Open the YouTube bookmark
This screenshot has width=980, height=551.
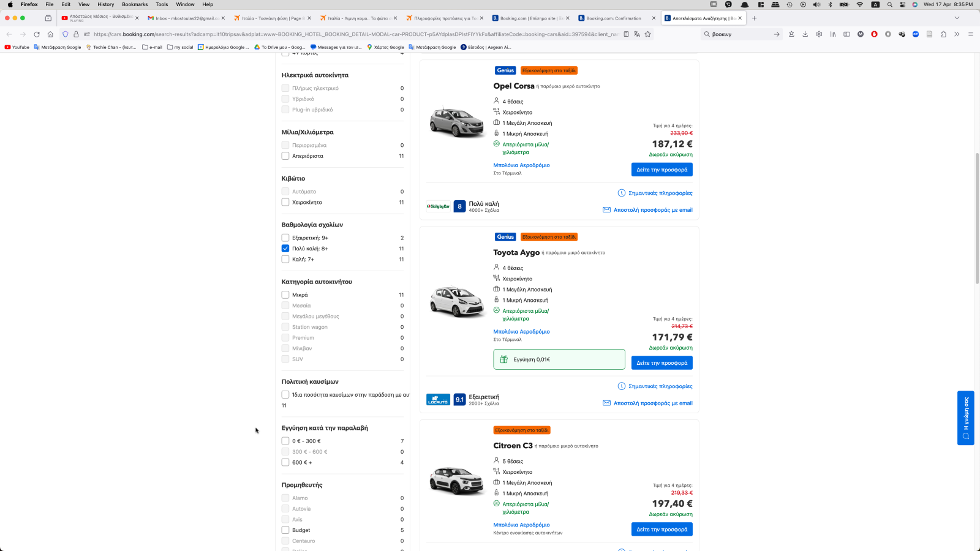(17, 47)
